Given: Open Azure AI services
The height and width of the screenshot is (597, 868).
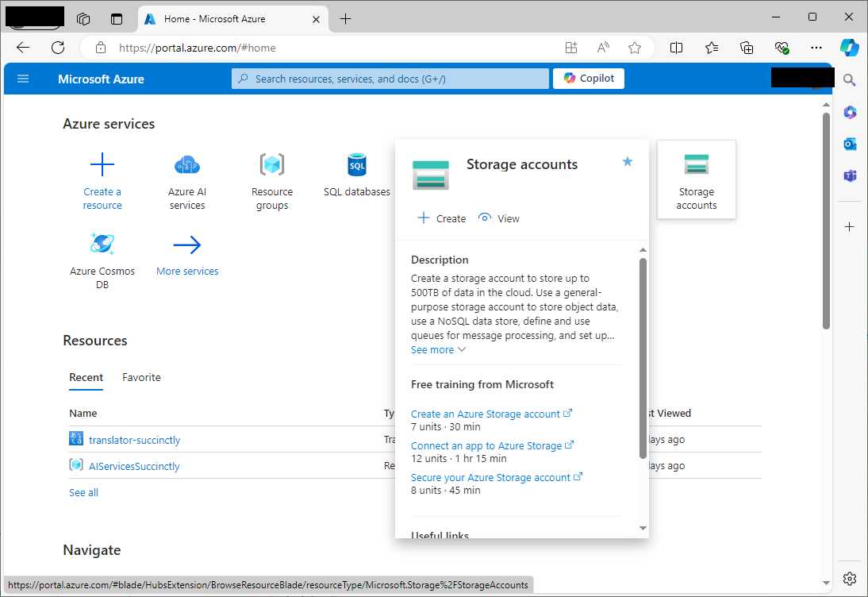Looking at the screenshot, I should coord(187,165).
